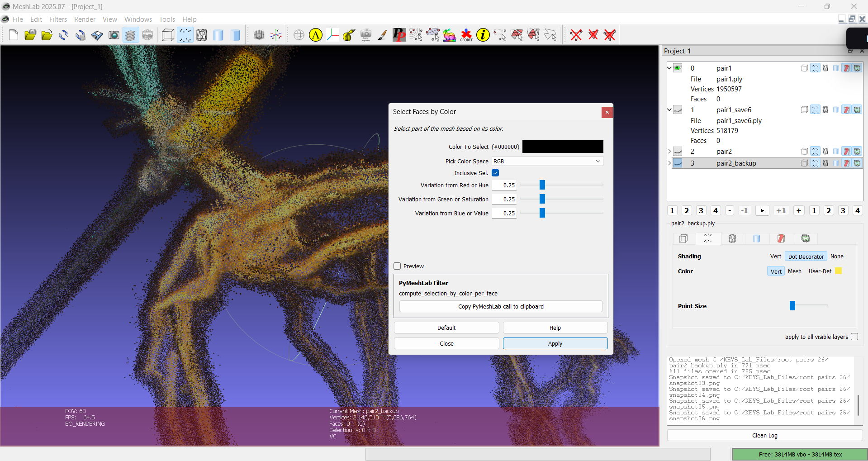
Task: Select the Bounding Box render mode icon
Action: click(x=168, y=35)
